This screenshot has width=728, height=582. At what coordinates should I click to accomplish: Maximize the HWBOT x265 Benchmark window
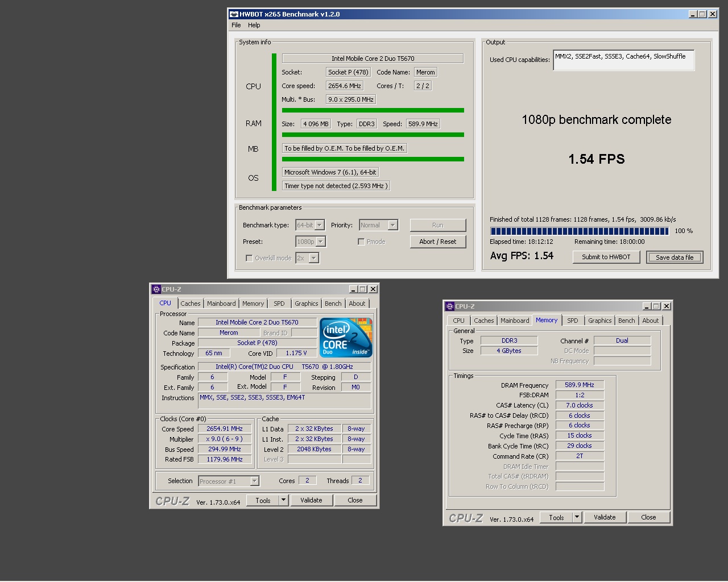[702, 14]
